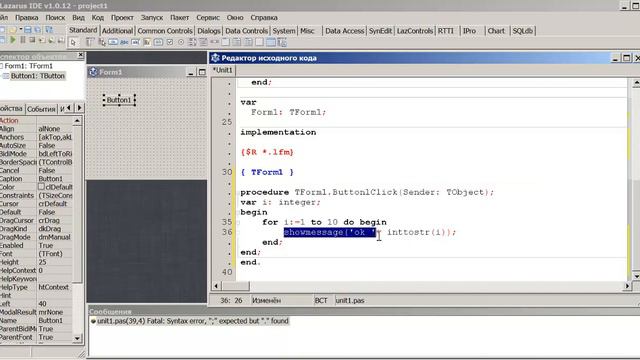Pick TEdit component from palette
This screenshot has width=640, height=360.
click(x=136, y=42)
